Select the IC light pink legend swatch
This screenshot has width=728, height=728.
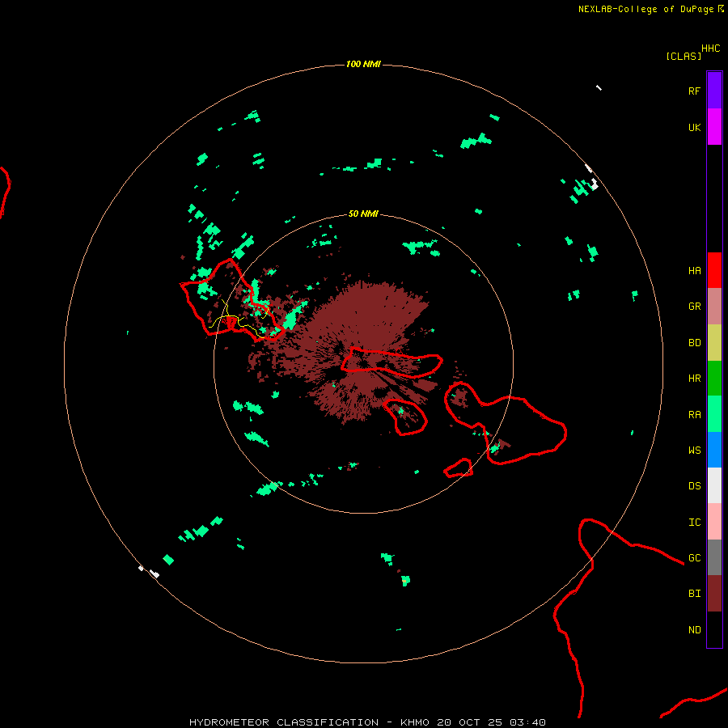(x=714, y=522)
